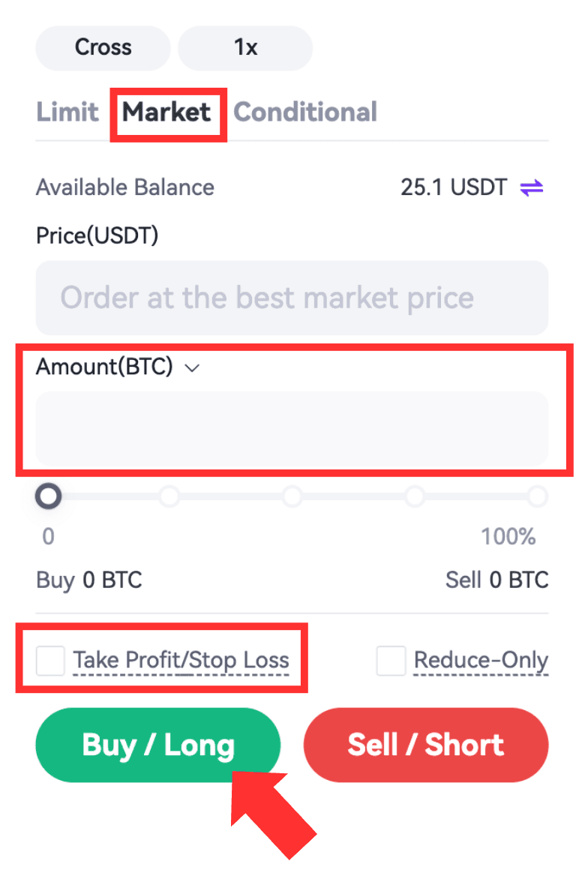Screen dimensions: 588x885
Task: Switch to the Limit order tab
Action: pyautogui.click(x=67, y=112)
